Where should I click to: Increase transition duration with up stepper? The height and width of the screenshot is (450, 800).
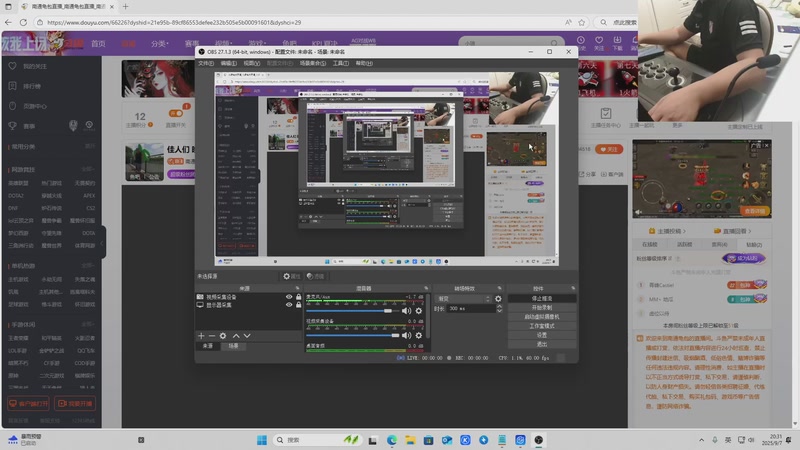coord(499,307)
